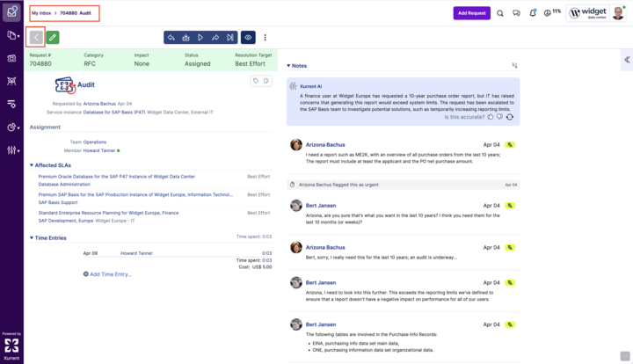633x364 pixels.
Task: Click translate badge on 'are you sure' note
Action: tap(510, 206)
